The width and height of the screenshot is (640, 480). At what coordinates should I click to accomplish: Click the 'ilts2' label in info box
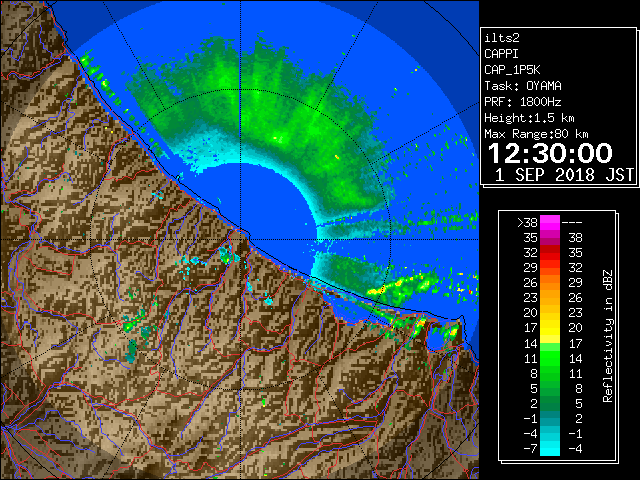502,38
